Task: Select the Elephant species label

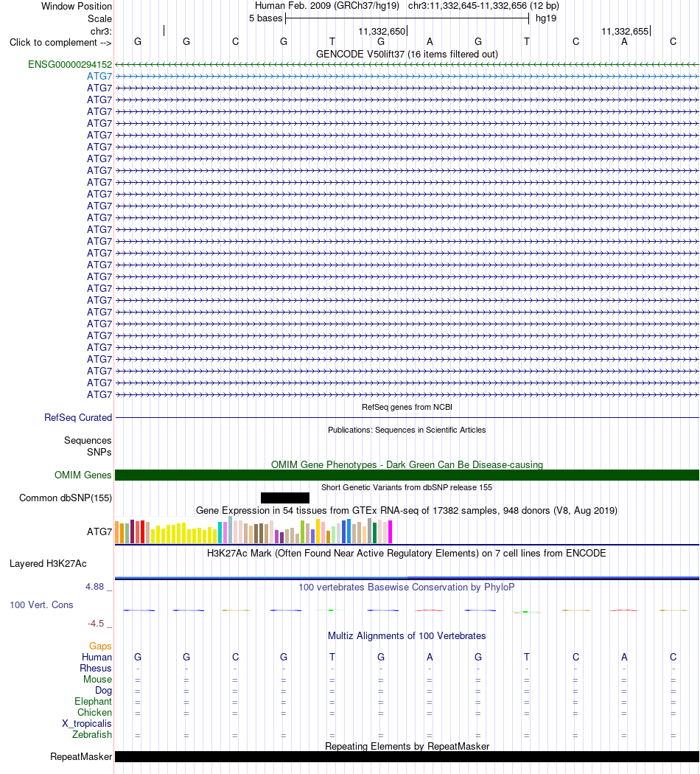Action: pos(94,702)
